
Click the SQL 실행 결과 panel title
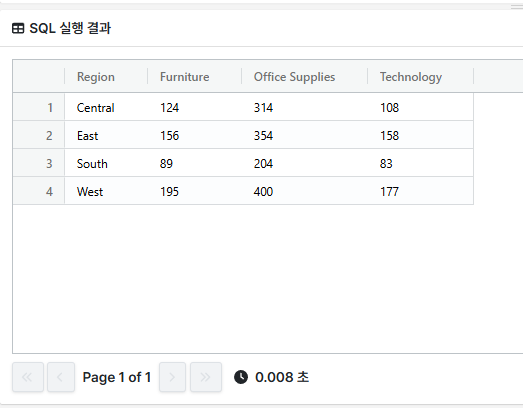coord(70,28)
